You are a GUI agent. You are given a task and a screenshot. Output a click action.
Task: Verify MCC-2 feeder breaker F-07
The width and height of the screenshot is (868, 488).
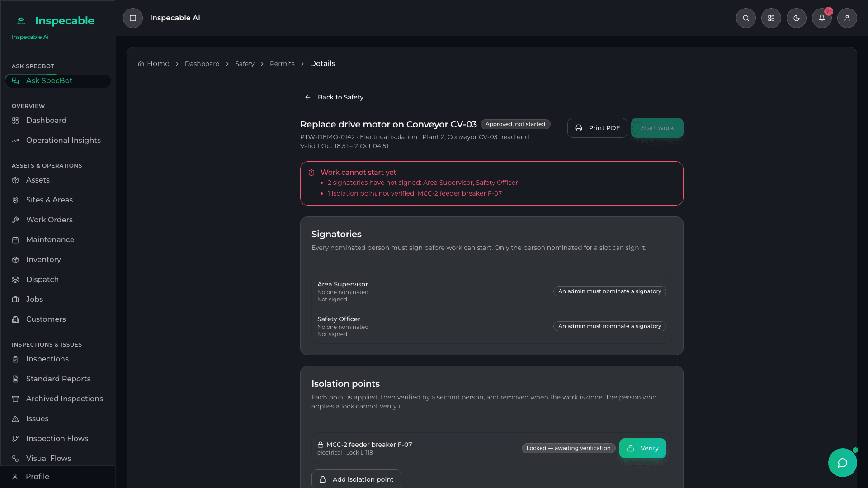pos(642,448)
